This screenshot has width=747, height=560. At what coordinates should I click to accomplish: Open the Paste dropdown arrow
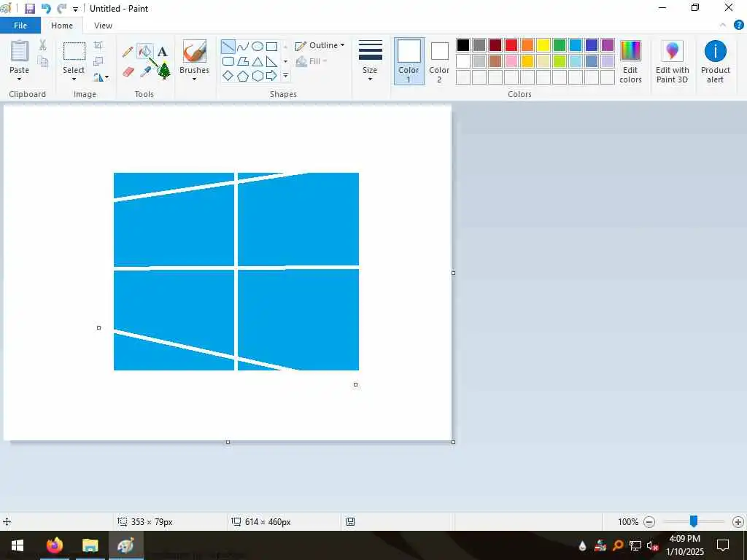tap(20, 79)
